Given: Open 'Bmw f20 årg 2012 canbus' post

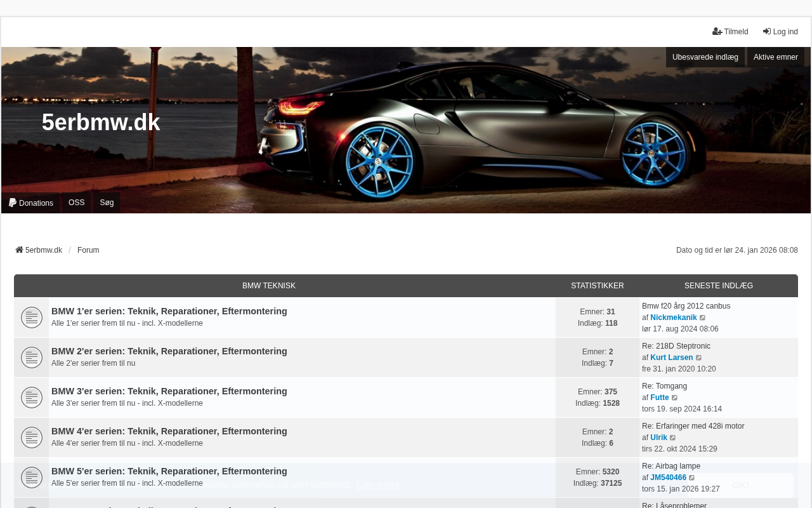Looking at the screenshot, I should point(686,306).
